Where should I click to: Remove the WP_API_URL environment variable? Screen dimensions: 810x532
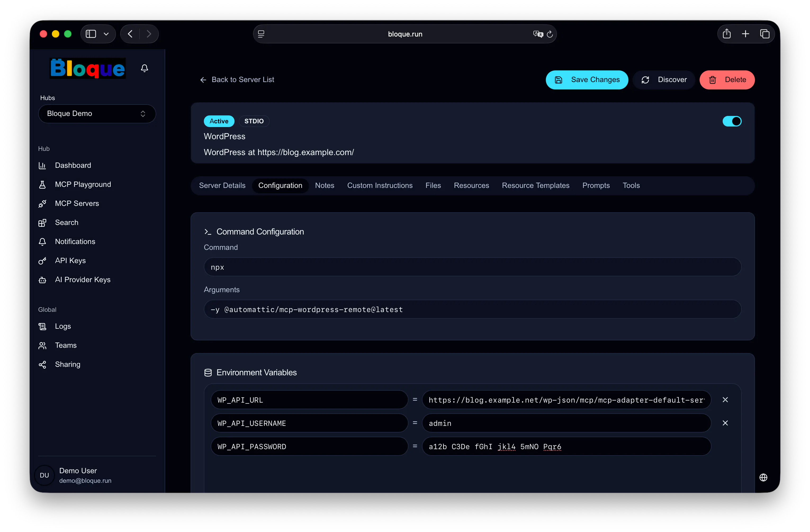[x=725, y=400]
